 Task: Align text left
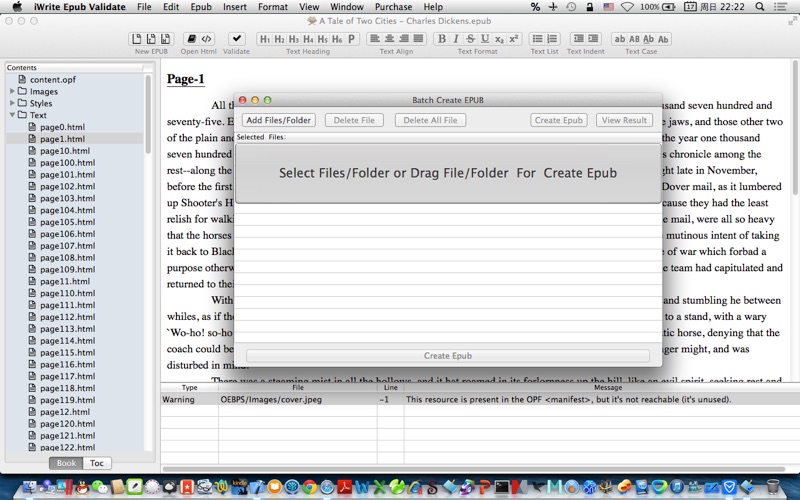click(374, 39)
